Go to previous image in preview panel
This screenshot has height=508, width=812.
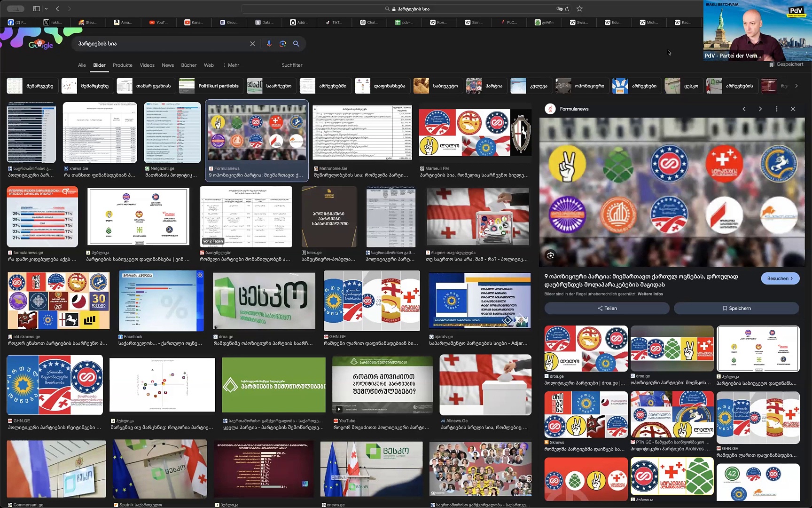[x=744, y=109]
